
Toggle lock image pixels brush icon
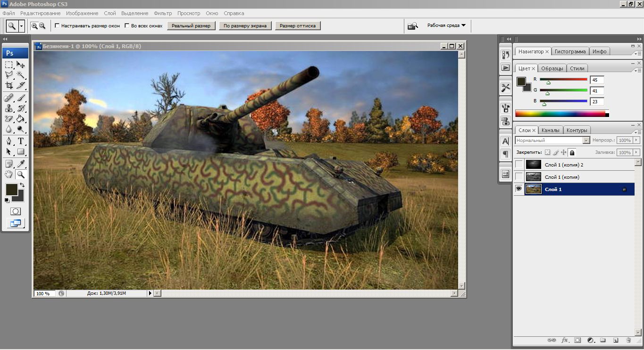click(555, 152)
